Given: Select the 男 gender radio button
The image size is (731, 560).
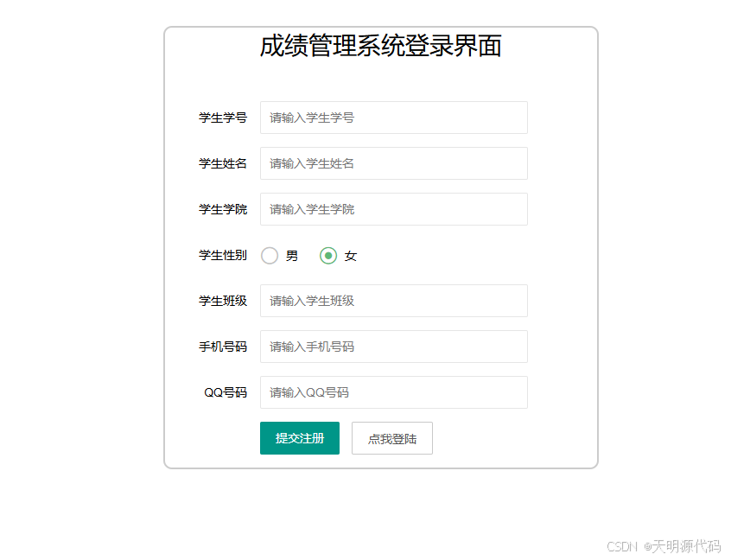Looking at the screenshot, I should click(270, 255).
